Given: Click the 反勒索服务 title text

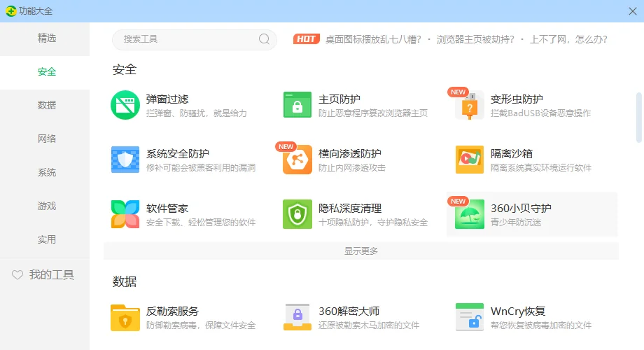Looking at the screenshot, I should [x=172, y=311].
